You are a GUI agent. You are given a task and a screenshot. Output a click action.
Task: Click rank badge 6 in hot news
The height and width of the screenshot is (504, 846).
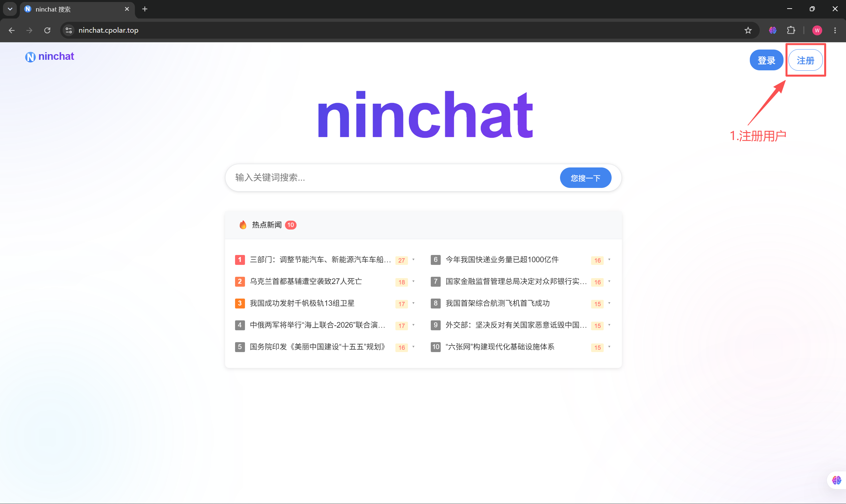(436, 260)
